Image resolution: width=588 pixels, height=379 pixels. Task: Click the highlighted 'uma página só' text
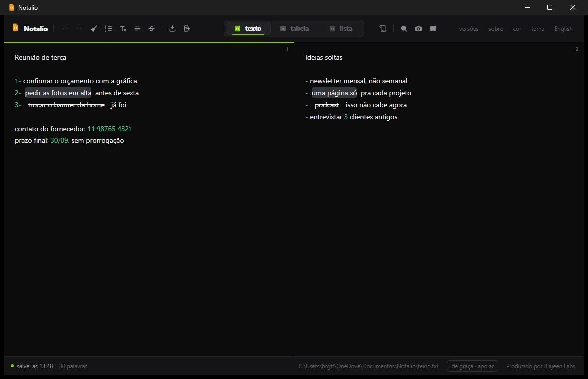(x=334, y=93)
